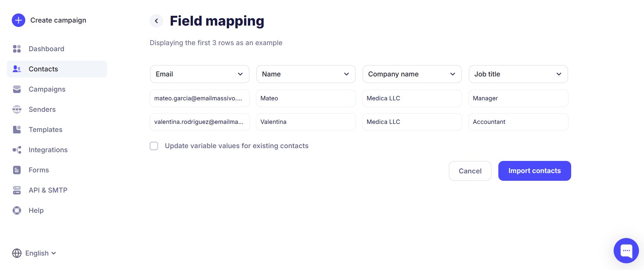This screenshot has height=270, width=644.
Task: Expand the Job title mapping dropdown
Action: coord(518,74)
